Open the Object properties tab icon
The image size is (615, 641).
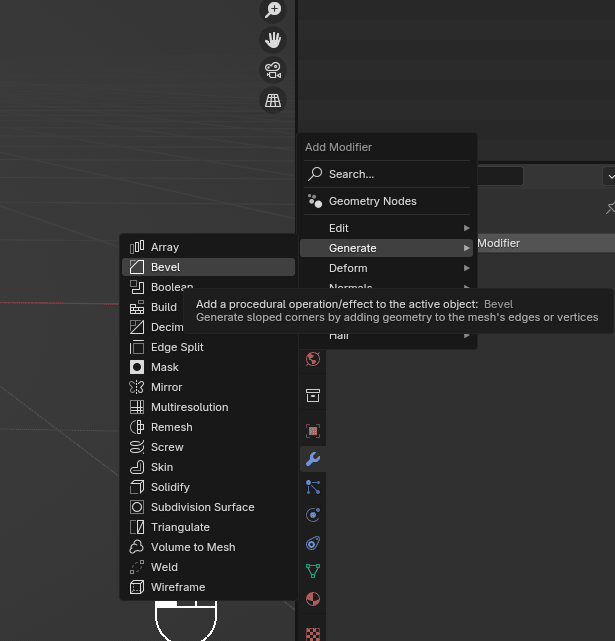[313, 431]
